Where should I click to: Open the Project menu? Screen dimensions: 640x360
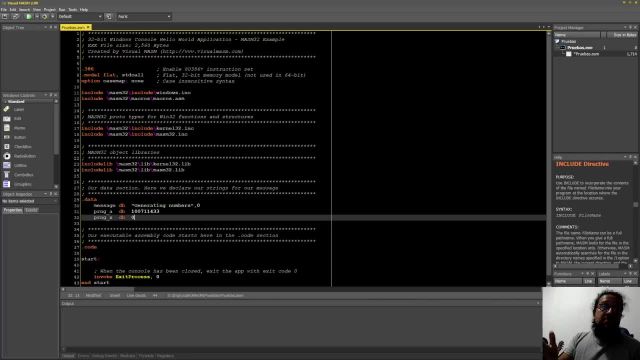[49, 9]
